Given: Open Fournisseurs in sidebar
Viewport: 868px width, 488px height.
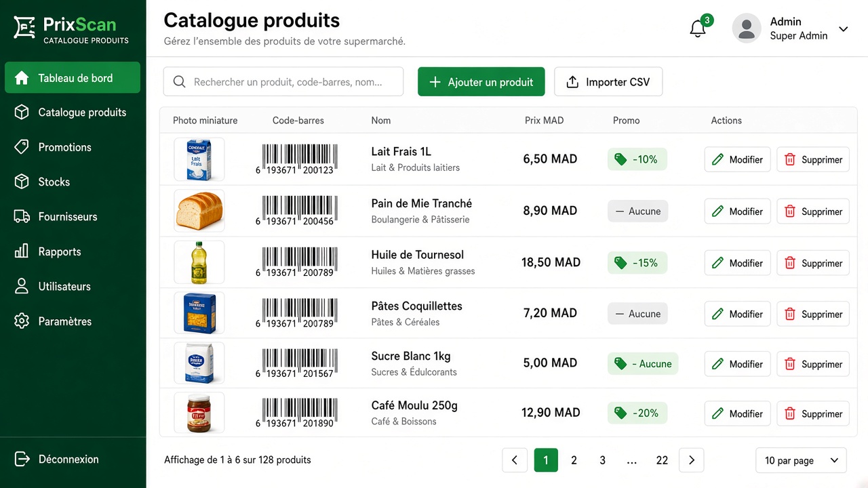Looking at the screenshot, I should point(73,217).
